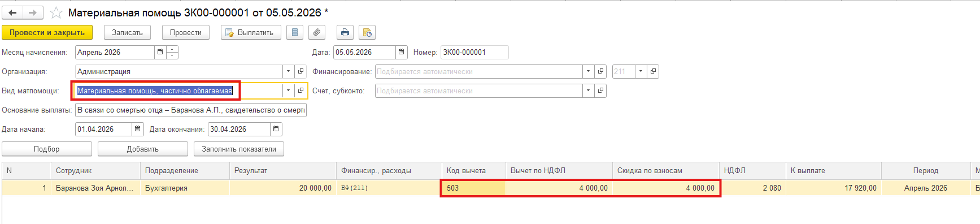Edit 'Дата начала' field 01.04.2026
Image resolution: width=980 pixels, height=224 pixels.
103,129
